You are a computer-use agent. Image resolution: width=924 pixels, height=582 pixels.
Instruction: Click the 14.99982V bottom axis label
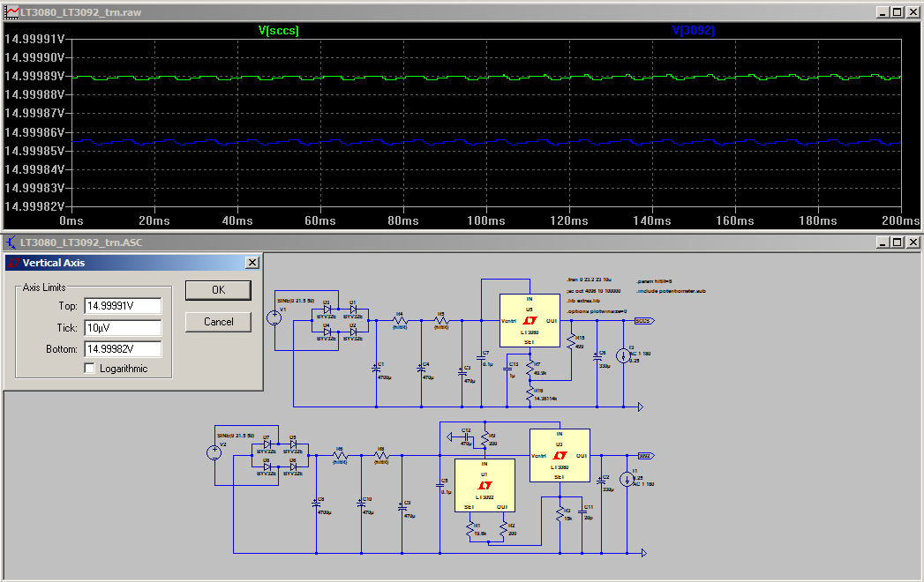click(x=34, y=206)
